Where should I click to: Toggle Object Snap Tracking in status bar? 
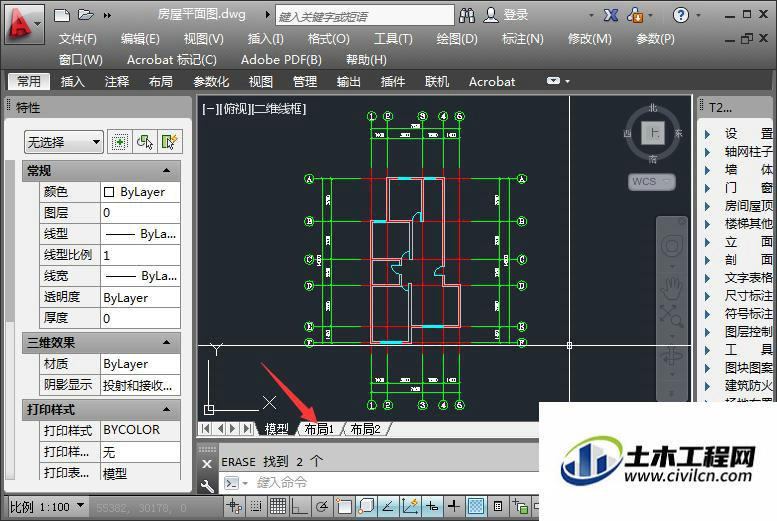coord(388,506)
